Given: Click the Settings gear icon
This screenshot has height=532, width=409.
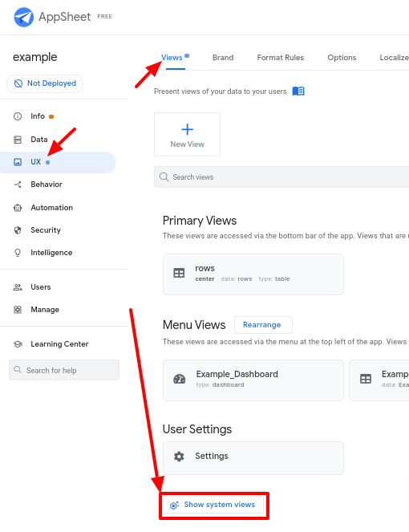Looking at the screenshot, I should coord(179,457).
